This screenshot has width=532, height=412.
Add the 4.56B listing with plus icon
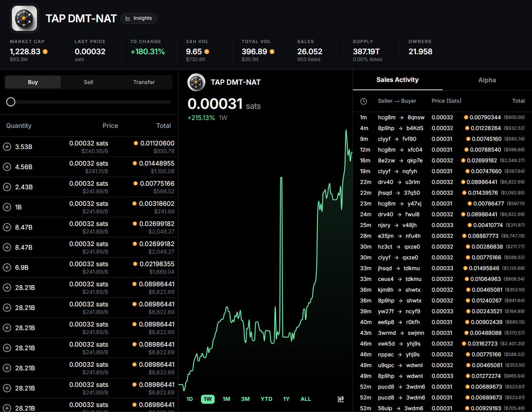click(7, 167)
